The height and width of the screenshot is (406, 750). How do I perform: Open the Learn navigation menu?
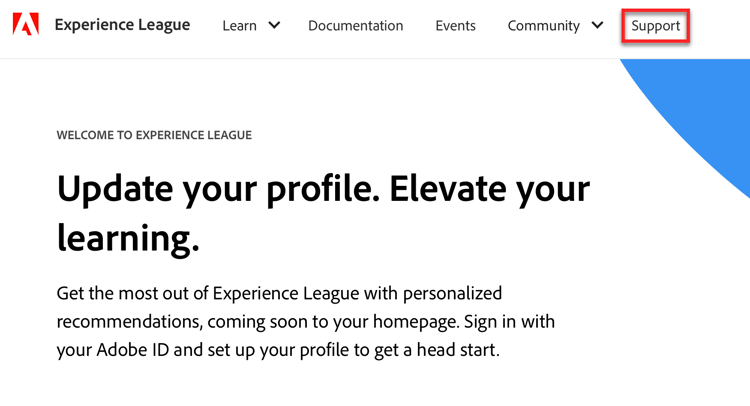coord(240,26)
